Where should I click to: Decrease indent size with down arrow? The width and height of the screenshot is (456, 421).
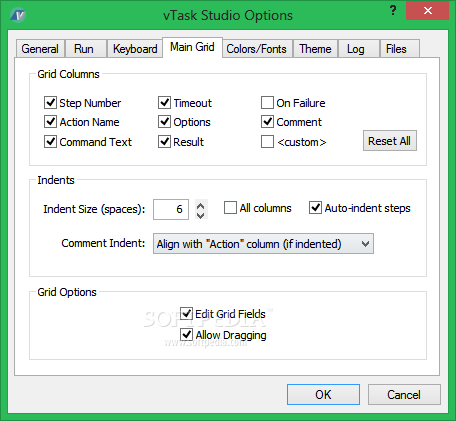pyautogui.click(x=200, y=215)
